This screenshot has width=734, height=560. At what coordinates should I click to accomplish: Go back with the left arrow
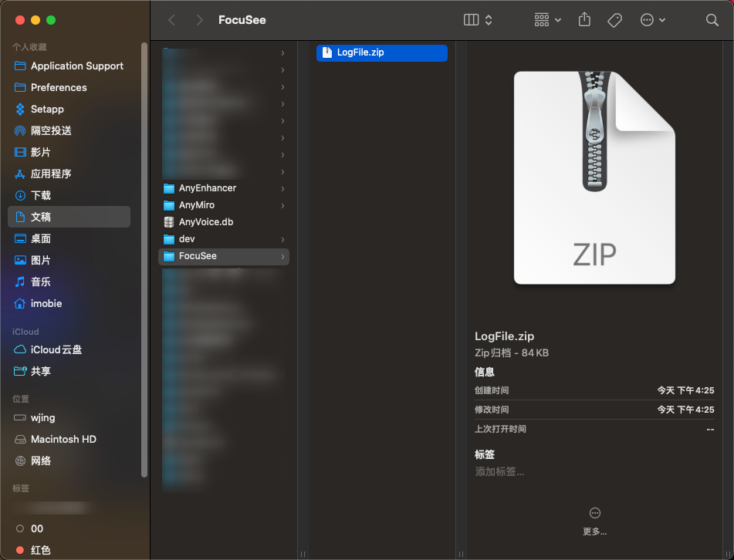coord(171,20)
